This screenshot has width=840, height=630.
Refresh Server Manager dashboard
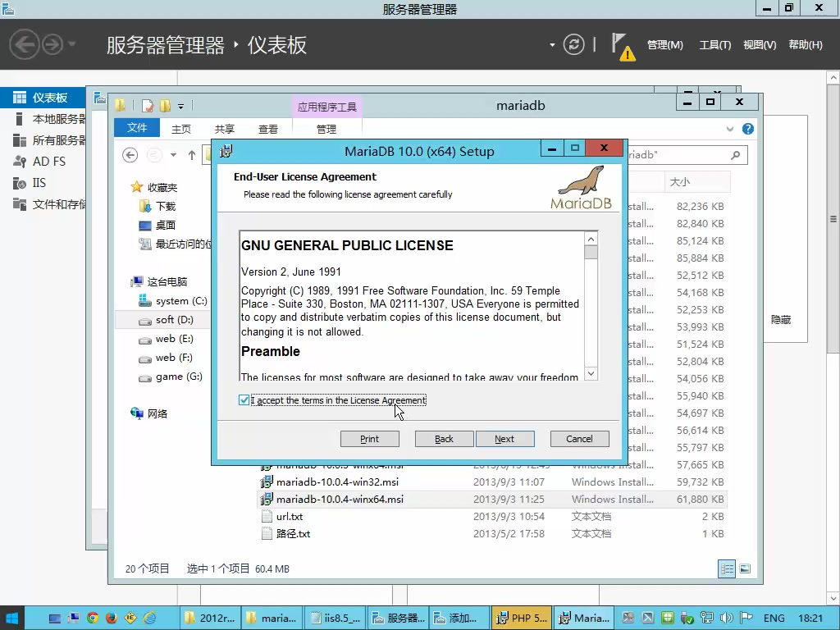(573, 44)
